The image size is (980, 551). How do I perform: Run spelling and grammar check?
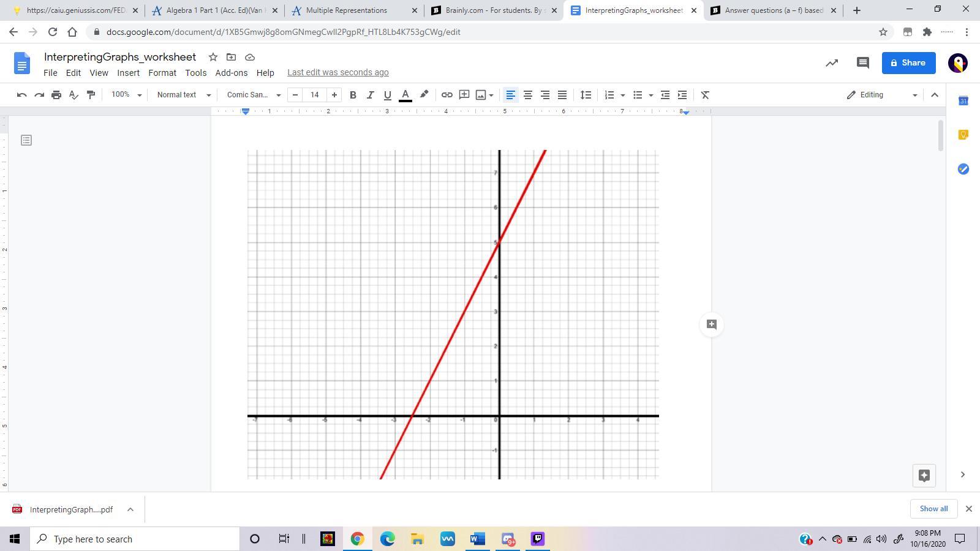(x=73, y=95)
